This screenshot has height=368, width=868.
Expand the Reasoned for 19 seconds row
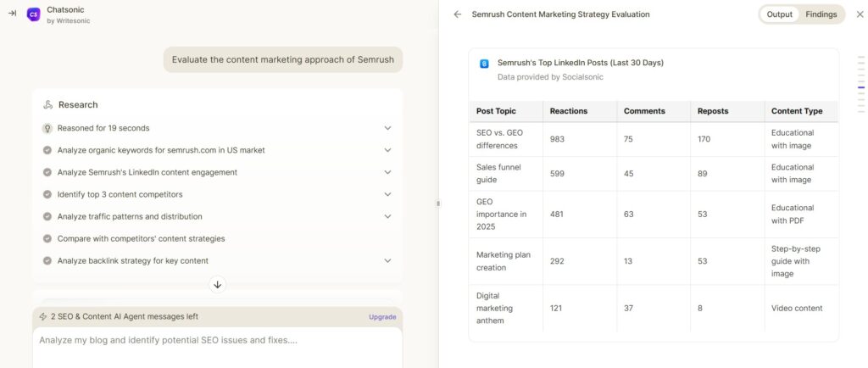pyautogui.click(x=217, y=128)
